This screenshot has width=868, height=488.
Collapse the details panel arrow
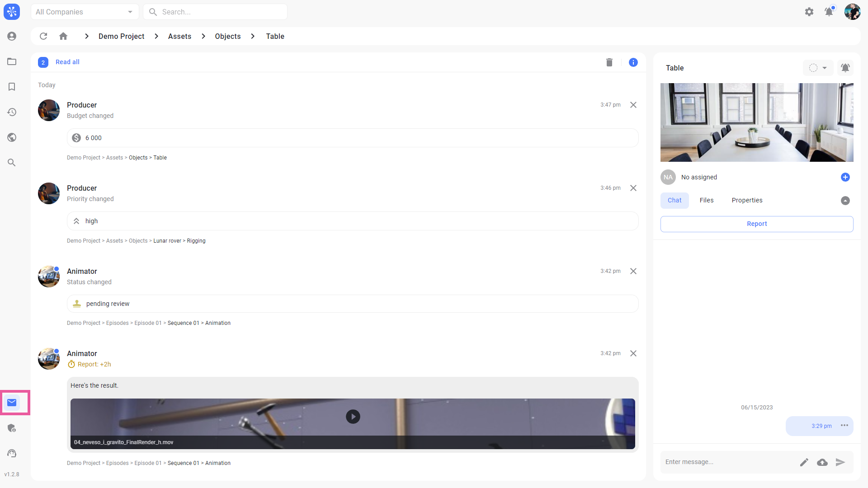pos(845,201)
